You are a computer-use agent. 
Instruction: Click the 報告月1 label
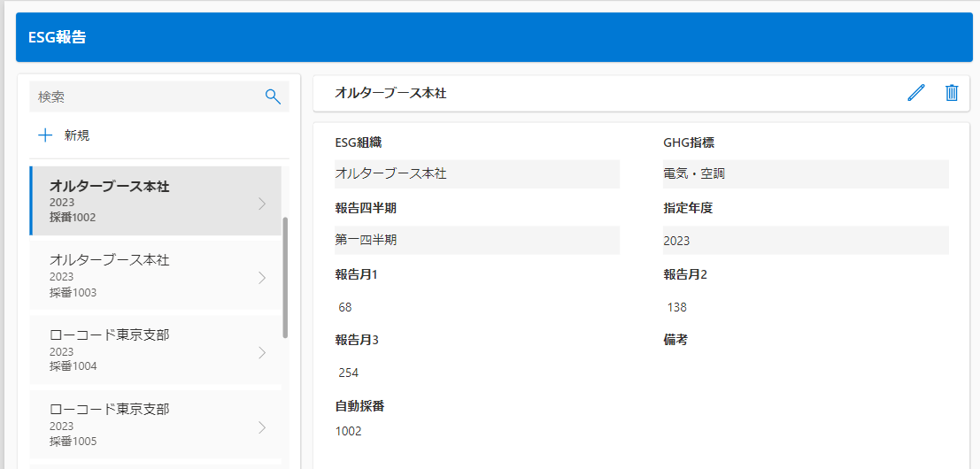click(357, 274)
